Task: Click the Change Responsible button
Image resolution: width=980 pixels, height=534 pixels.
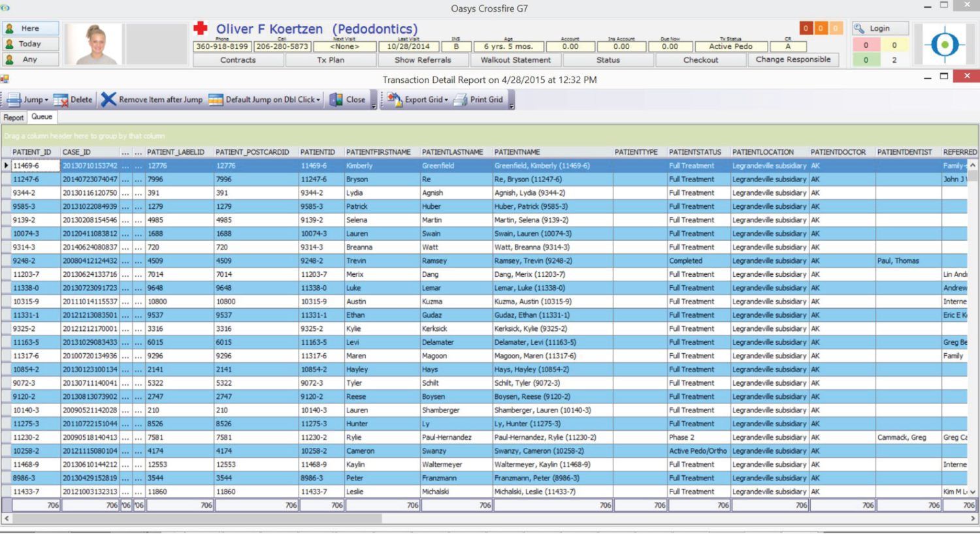Action: 794,59
